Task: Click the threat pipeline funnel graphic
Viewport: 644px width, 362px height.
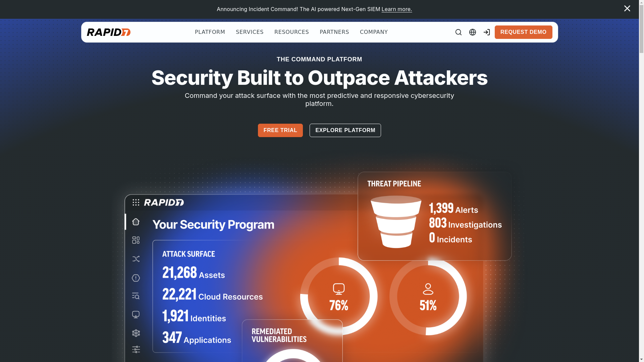Action: 396,222
